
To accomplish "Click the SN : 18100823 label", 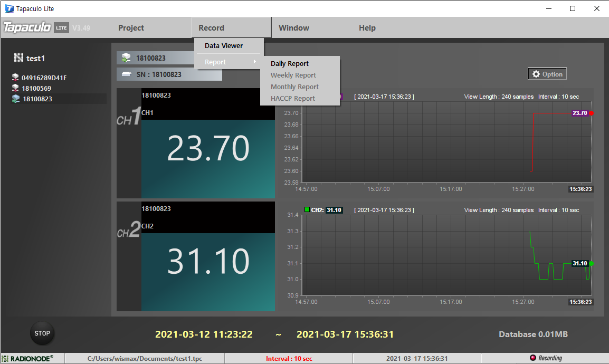I will [159, 74].
